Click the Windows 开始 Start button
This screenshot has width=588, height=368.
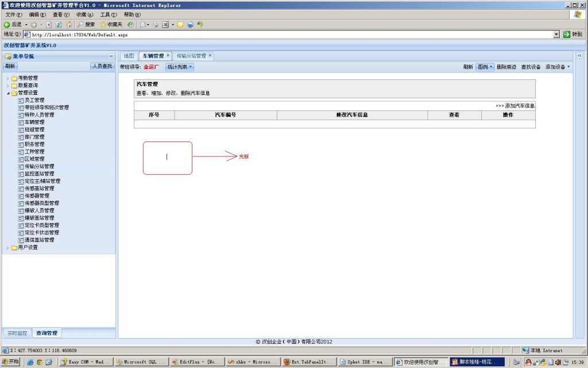click(10, 362)
